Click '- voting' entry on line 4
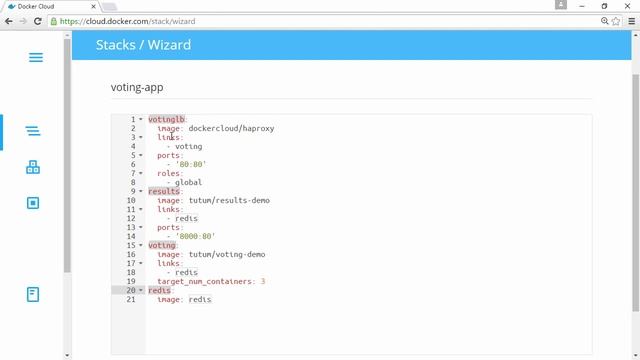 tap(184, 146)
